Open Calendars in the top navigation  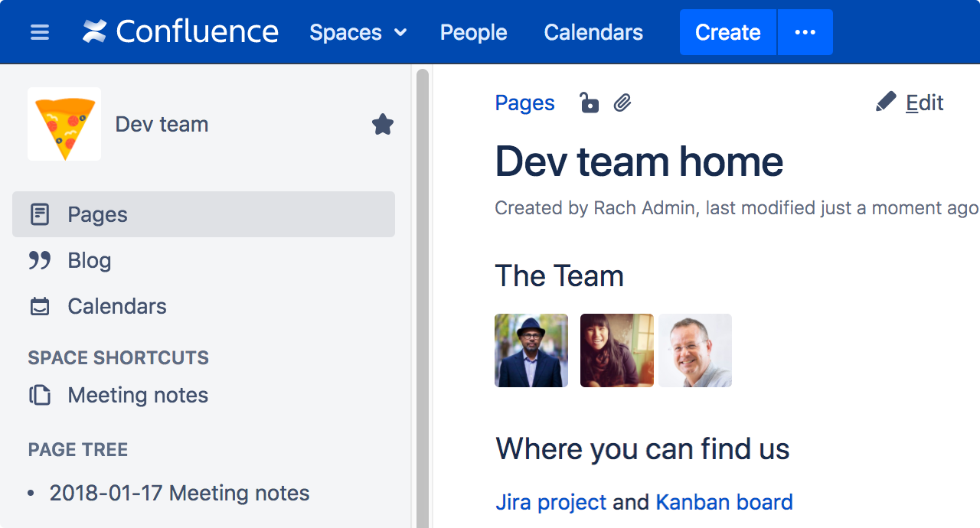[x=593, y=32]
